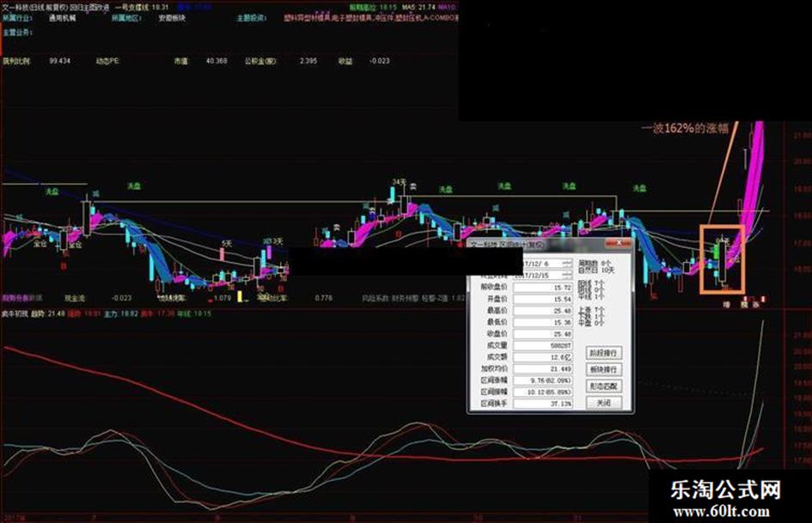Viewport: 812px width, 523px height.
Task: Click the 板块排行 button in the statistics dialog
Action: click(604, 370)
